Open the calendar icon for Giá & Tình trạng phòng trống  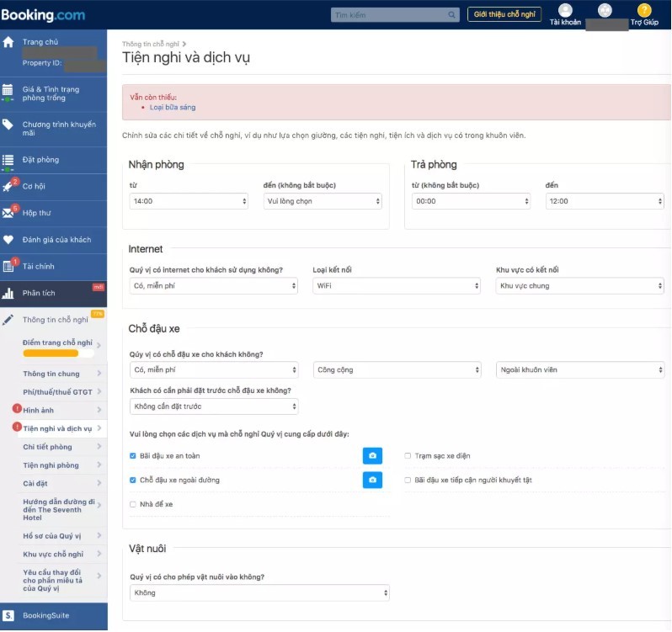[8, 92]
